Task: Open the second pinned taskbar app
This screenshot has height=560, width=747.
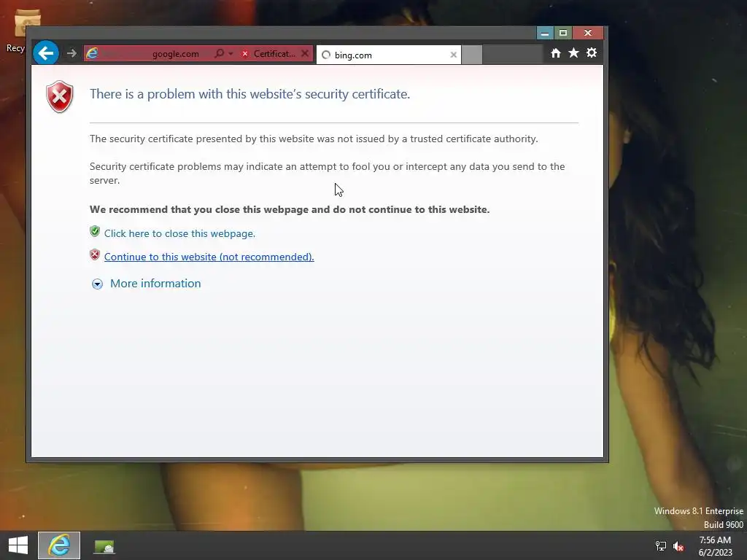Action: tap(104, 546)
